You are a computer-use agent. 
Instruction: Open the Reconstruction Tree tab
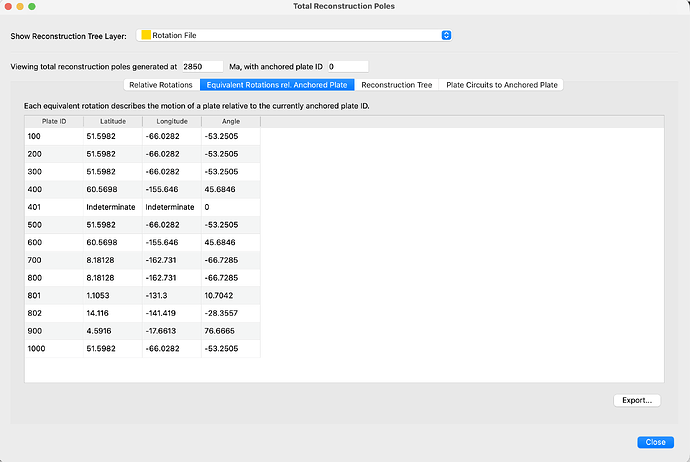coord(396,85)
